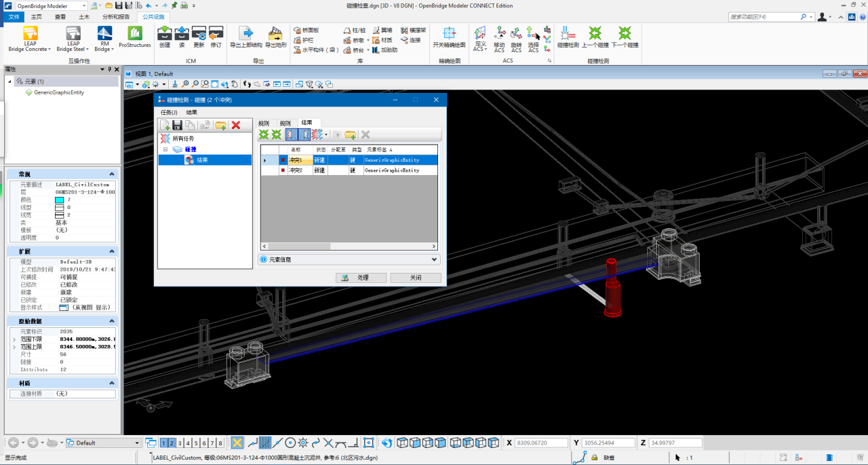The width and height of the screenshot is (868, 465).
Task: Click the 线宽 line weight swatch
Action: tap(60, 215)
